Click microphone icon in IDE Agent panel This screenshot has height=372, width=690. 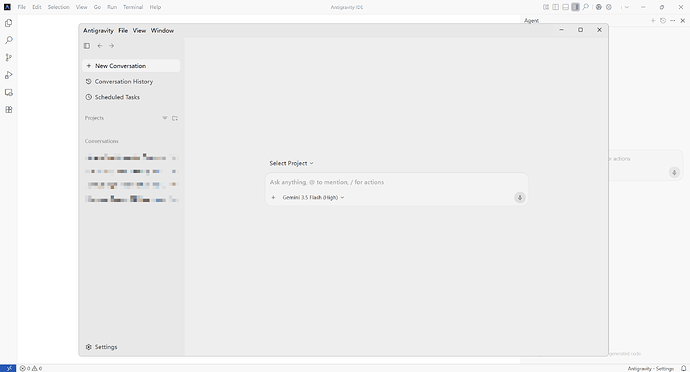674,173
